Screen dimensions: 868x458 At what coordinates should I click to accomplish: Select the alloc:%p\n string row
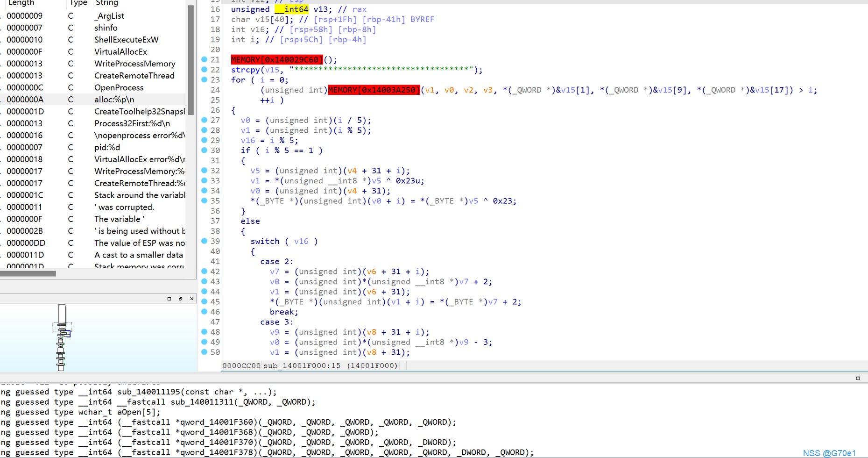click(x=93, y=100)
